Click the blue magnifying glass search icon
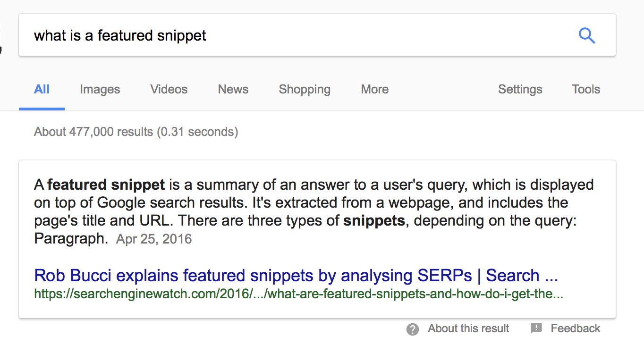 pos(587,36)
